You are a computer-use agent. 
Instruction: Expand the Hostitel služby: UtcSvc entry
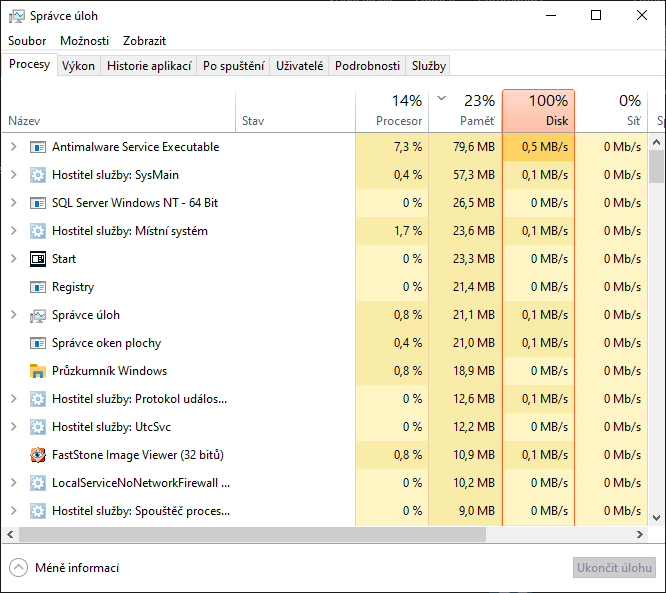pyautogui.click(x=13, y=427)
